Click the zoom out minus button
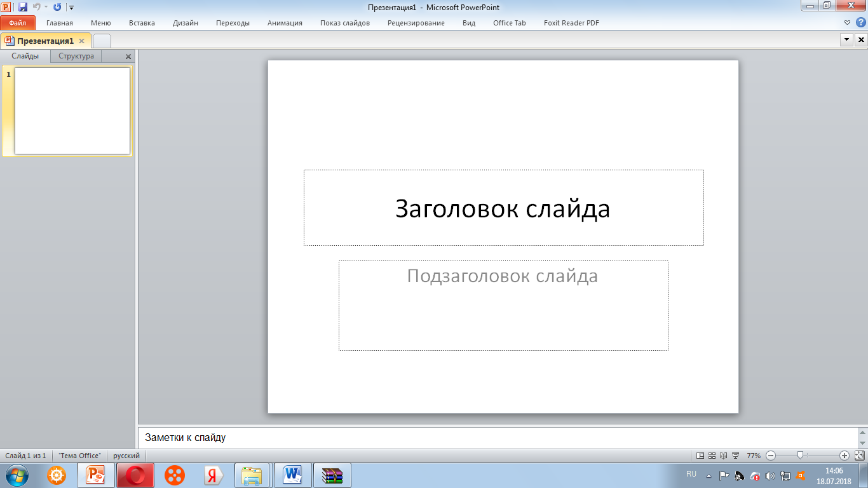The height and width of the screenshot is (488, 868). tap(770, 456)
